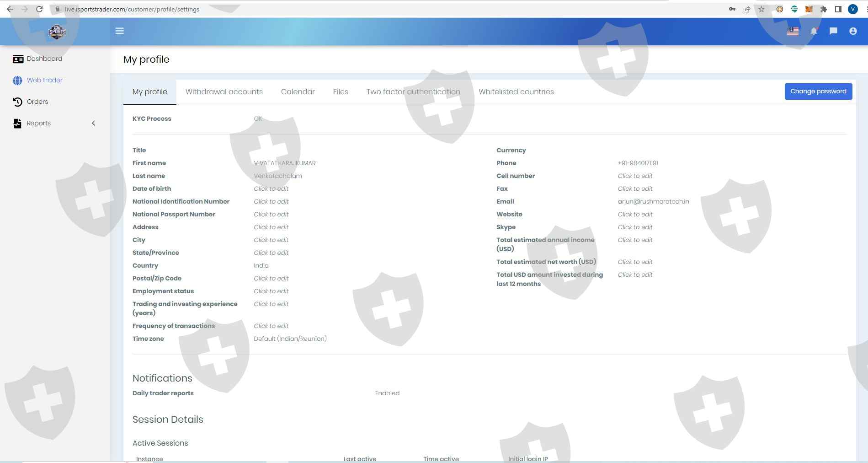The width and height of the screenshot is (868, 463).
Task: Open the user account icon
Action: (853, 31)
